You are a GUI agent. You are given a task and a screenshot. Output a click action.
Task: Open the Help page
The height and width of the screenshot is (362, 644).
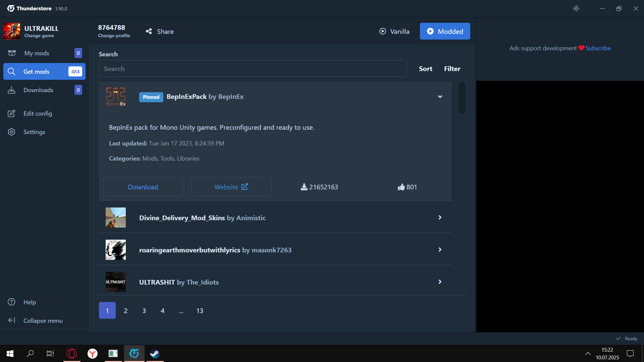click(x=44, y=302)
